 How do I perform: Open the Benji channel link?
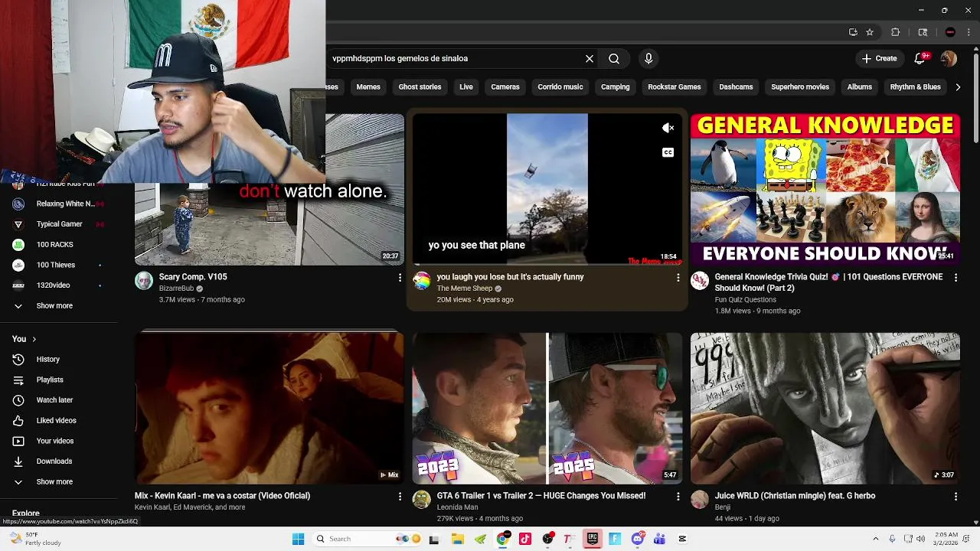point(723,507)
